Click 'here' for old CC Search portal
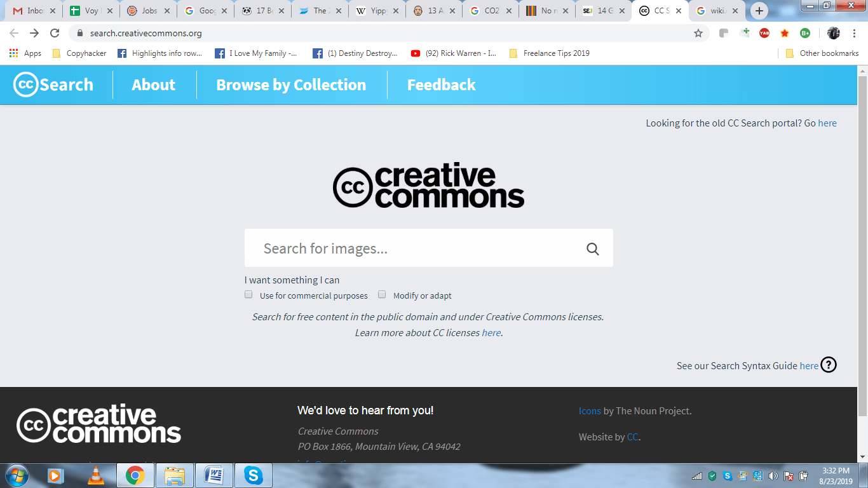Image resolution: width=868 pixels, height=488 pixels. coord(827,123)
